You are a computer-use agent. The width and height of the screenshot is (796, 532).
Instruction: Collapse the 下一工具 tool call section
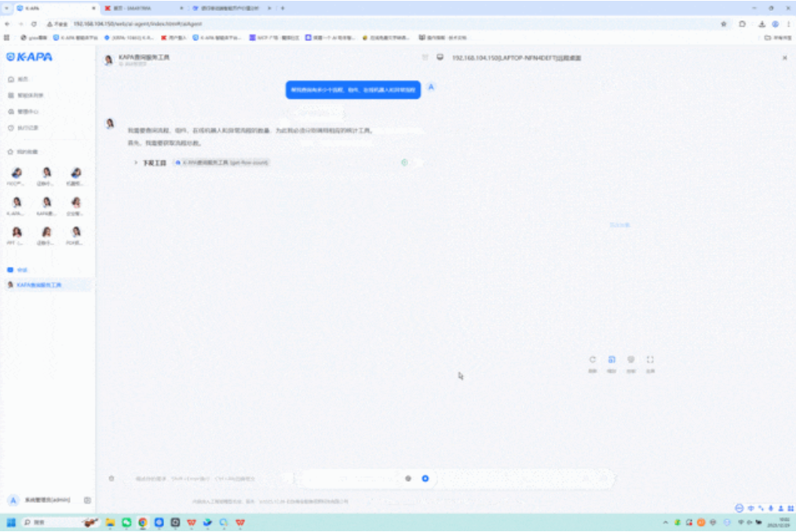click(134, 162)
